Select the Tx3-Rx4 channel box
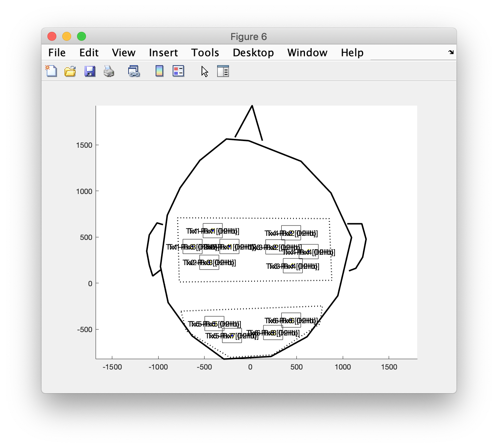Screen dimensions: 498x448 [x=293, y=266]
